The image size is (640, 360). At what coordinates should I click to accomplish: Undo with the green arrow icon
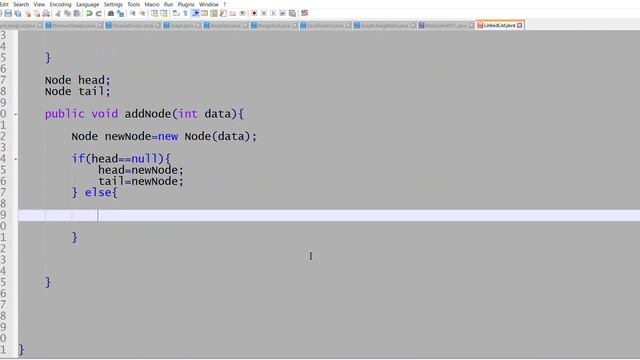click(x=89, y=13)
